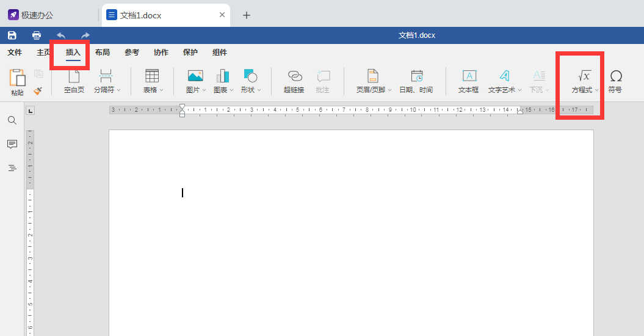Click the left indent marker on ruler

coord(182,114)
